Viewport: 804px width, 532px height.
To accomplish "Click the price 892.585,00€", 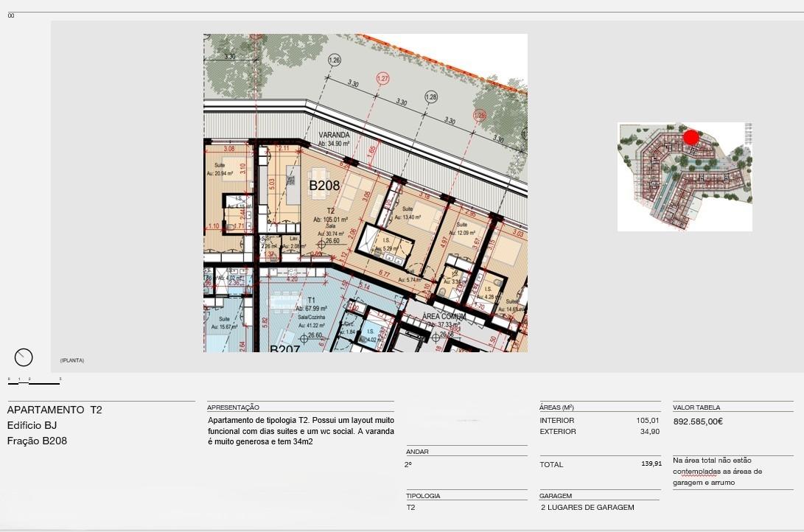I will pos(698,422).
